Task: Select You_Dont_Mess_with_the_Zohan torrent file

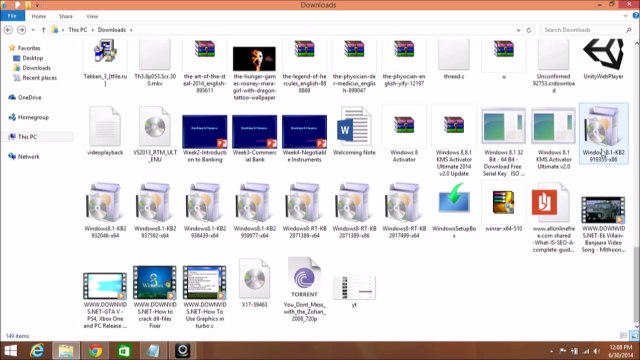Action: pyautogui.click(x=304, y=290)
